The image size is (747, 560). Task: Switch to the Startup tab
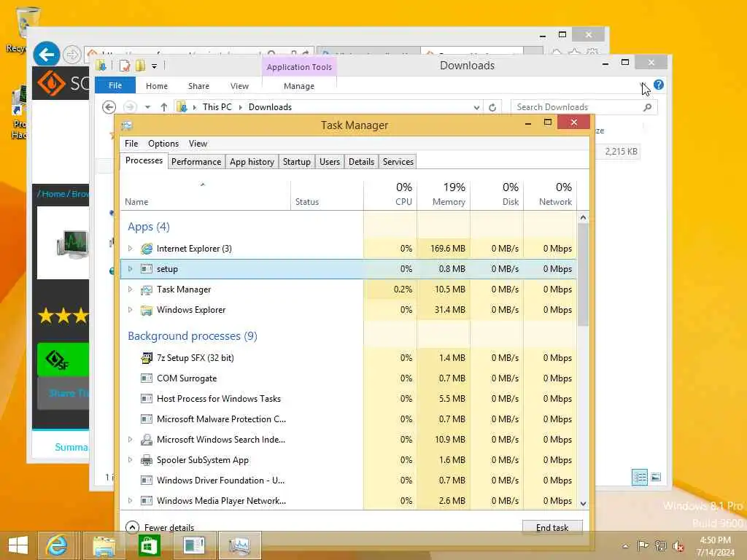point(297,162)
